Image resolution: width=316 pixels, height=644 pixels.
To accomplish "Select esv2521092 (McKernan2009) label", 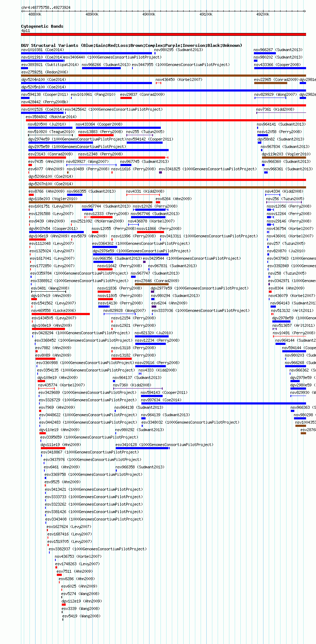I will click(98, 221).
